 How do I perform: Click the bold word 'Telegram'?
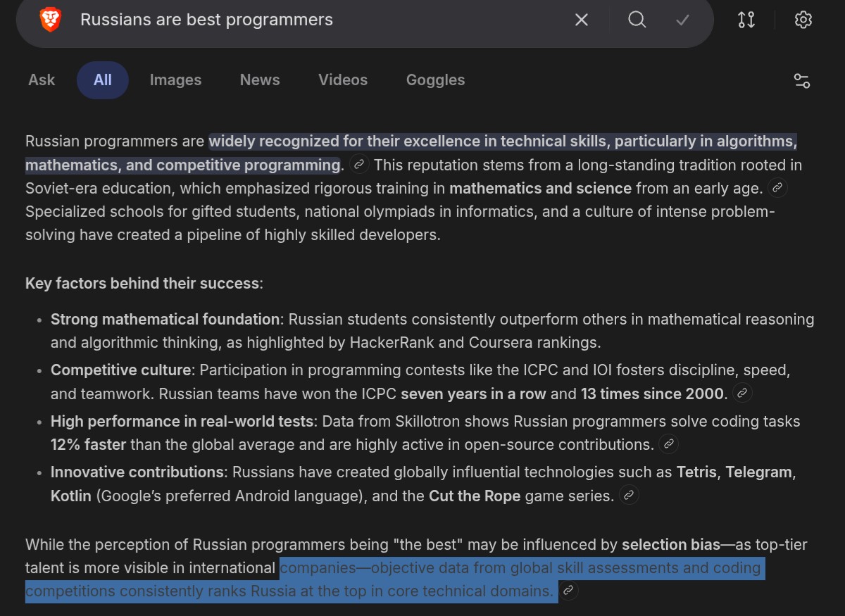(759, 472)
